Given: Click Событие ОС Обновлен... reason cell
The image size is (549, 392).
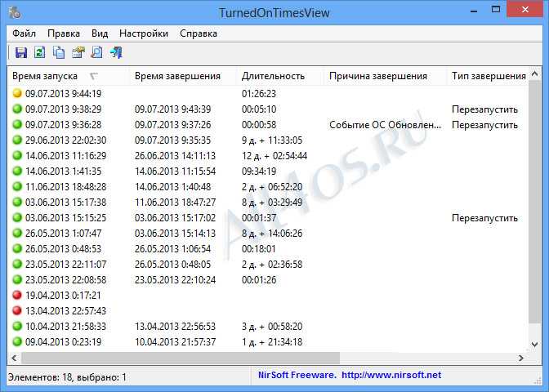Looking at the screenshot, I should pyautogui.click(x=385, y=125).
